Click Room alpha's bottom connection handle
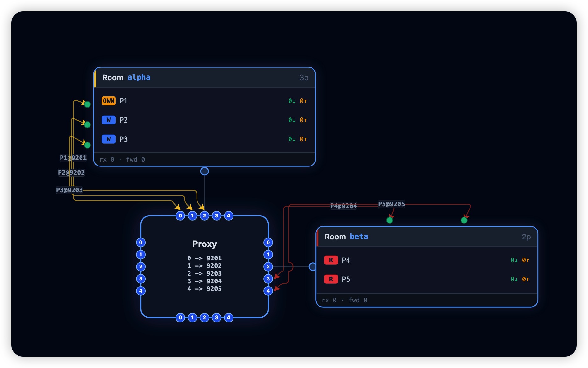This screenshot has width=588, height=368. point(204,171)
